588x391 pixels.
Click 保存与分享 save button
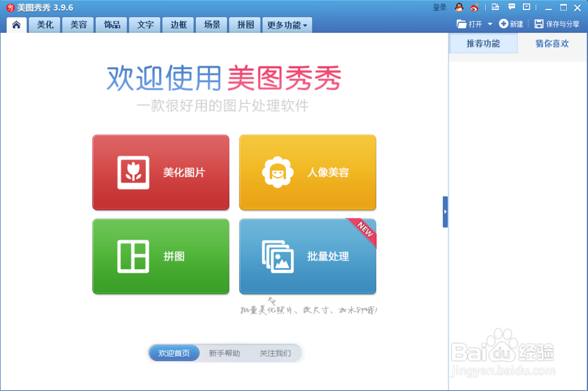[557, 24]
